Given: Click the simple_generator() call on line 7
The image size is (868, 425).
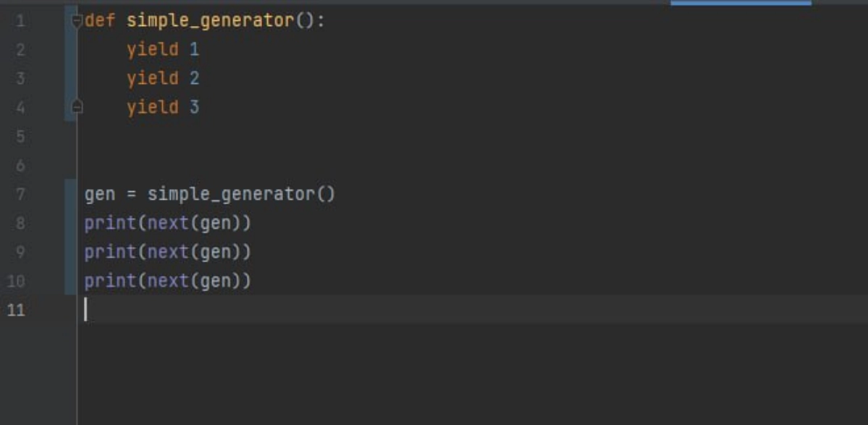Looking at the screenshot, I should 241,195.
